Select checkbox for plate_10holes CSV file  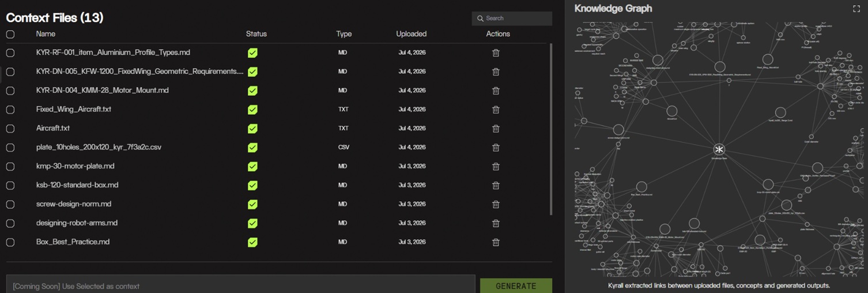(10, 148)
